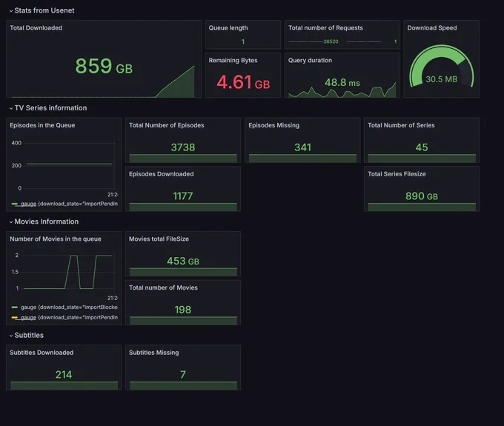The width and height of the screenshot is (504, 426).
Task: Click the Total Number of Series title
Action: (x=401, y=125)
